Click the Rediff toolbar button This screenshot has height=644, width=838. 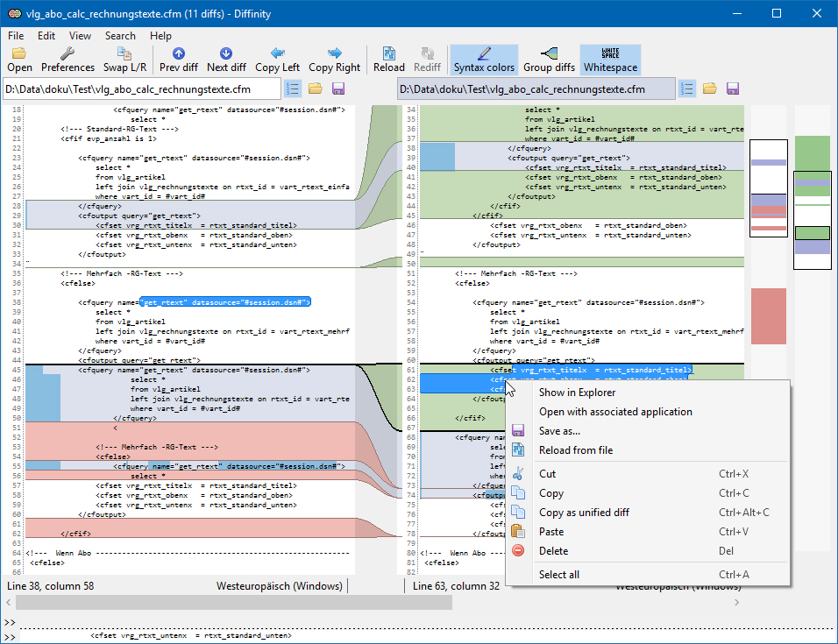[427, 60]
